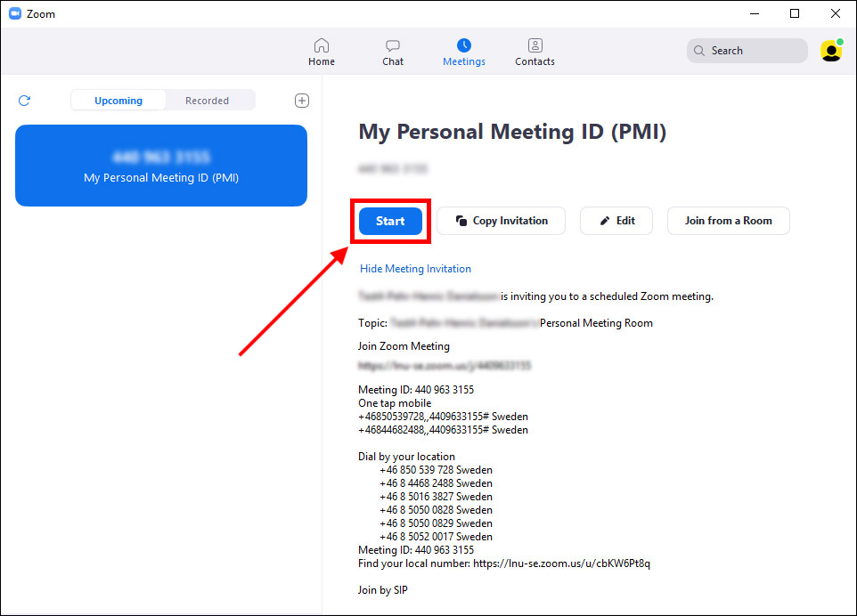
Task: Open the find your local number URL
Action: point(561,563)
